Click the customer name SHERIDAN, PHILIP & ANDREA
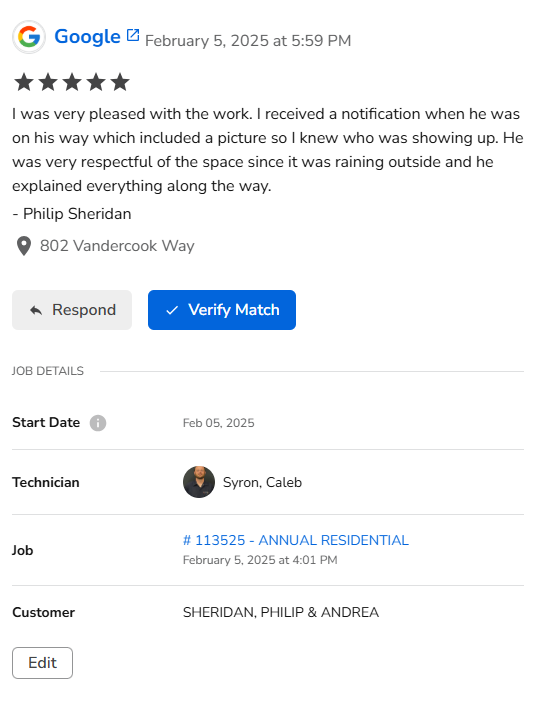Image resolution: width=537 pixels, height=707 pixels. point(281,612)
